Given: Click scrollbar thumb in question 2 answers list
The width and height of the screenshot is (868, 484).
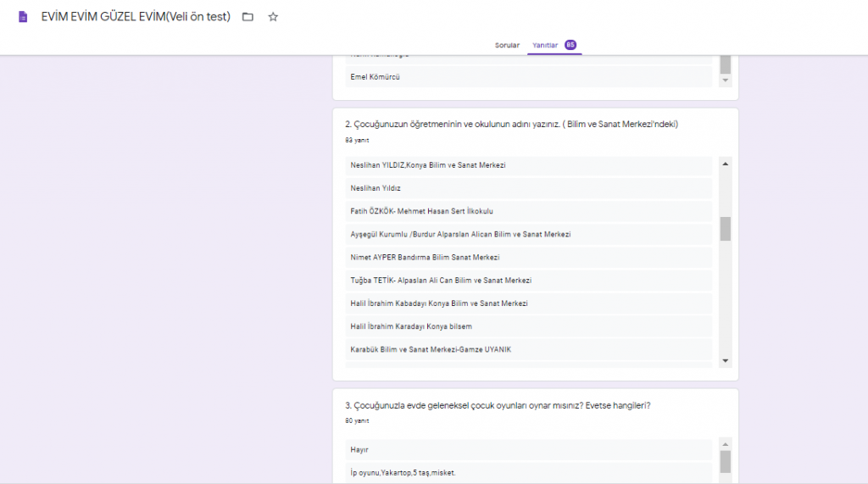Looking at the screenshot, I should 726,229.
